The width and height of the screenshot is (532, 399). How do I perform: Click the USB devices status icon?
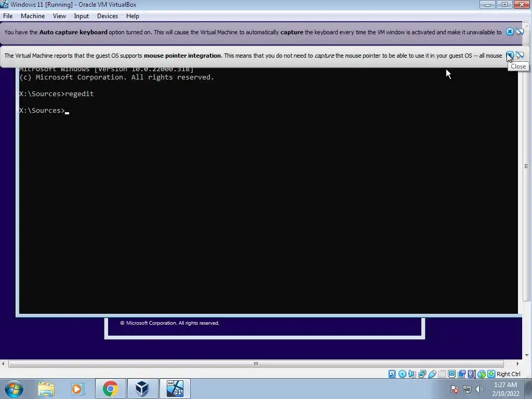pyautogui.click(x=432, y=374)
